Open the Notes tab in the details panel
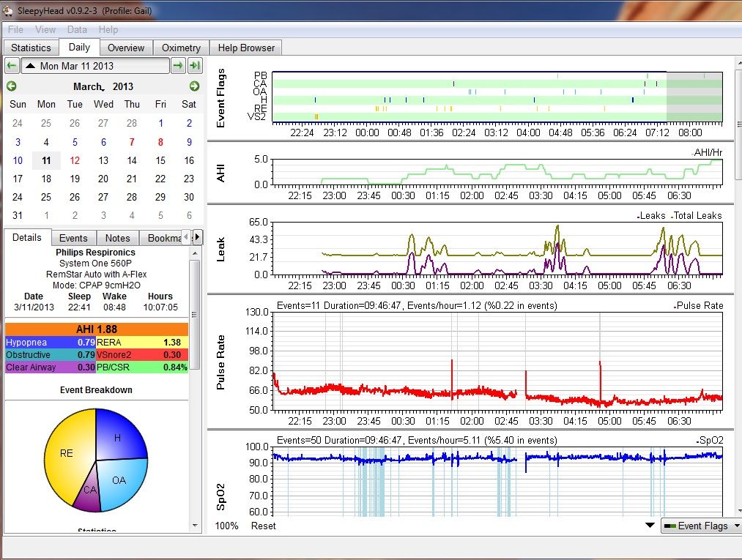Screen dimensions: 742x560 (x=117, y=238)
